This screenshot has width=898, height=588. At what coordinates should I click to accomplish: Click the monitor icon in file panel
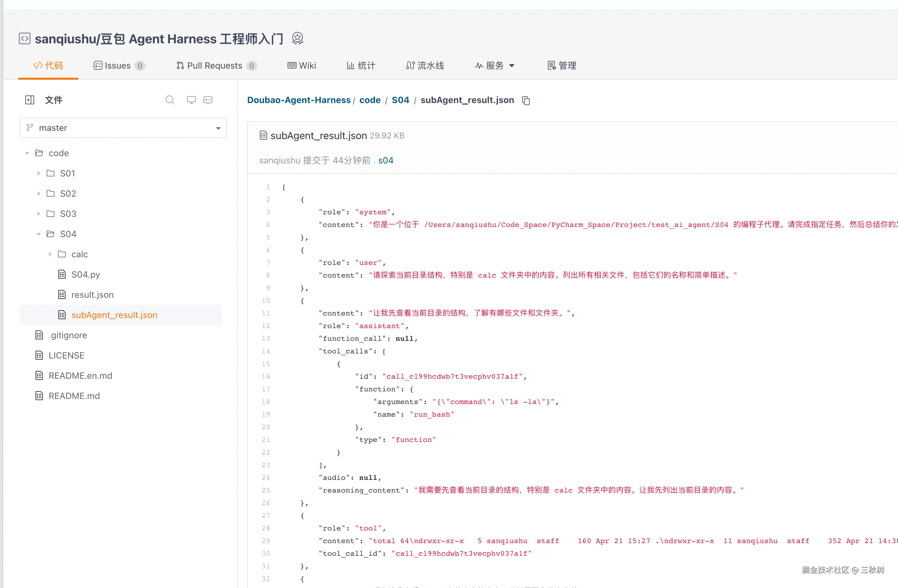[x=191, y=100]
